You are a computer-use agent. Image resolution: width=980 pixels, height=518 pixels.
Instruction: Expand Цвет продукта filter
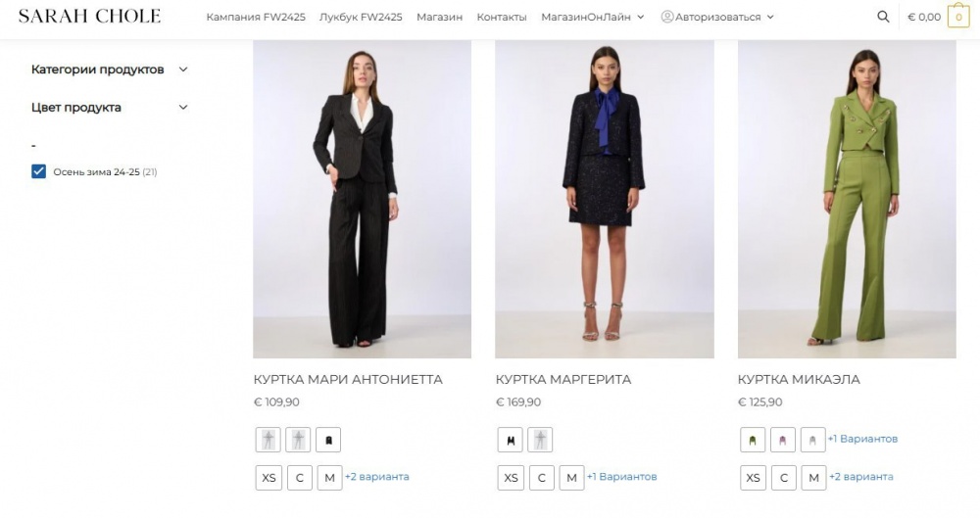[x=182, y=108]
